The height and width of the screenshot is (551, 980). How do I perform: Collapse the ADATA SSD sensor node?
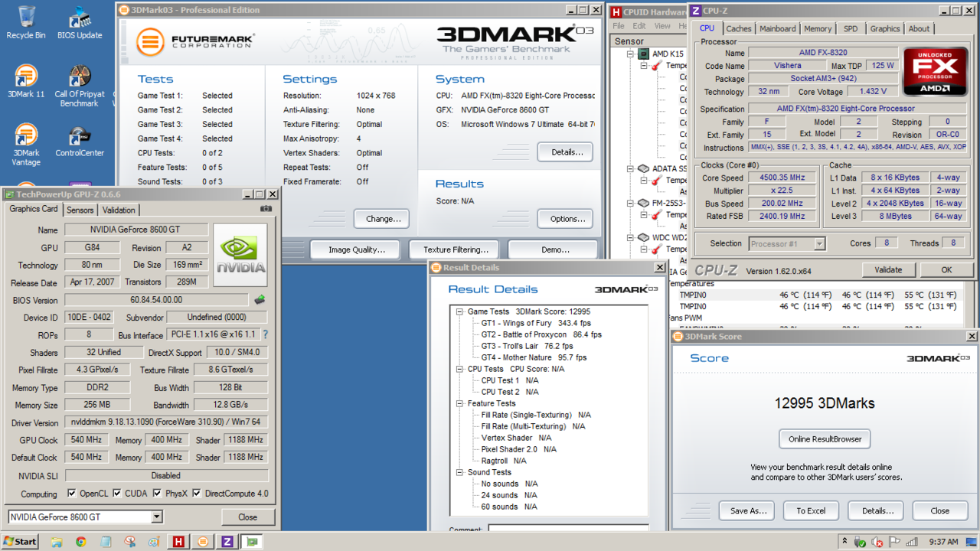(x=632, y=169)
